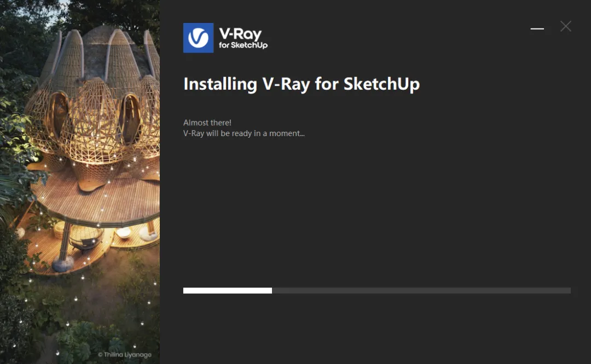This screenshot has width=591, height=364.
Task: Click the '© Thilina Liyanage' credit text
Action: click(x=126, y=354)
